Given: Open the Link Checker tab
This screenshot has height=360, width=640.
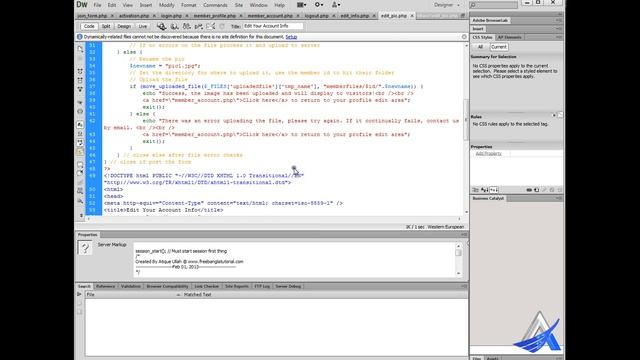Looking at the screenshot, I should point(207,287).
